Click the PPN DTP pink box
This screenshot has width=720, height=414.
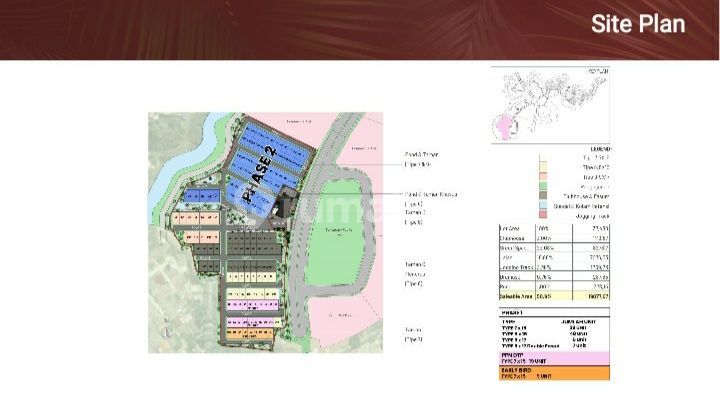[x=554, y=358]
